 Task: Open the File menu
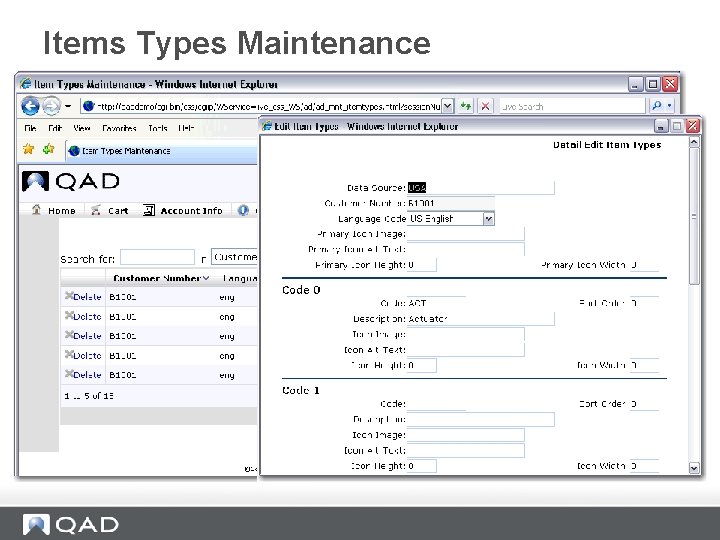coord(30,128)
